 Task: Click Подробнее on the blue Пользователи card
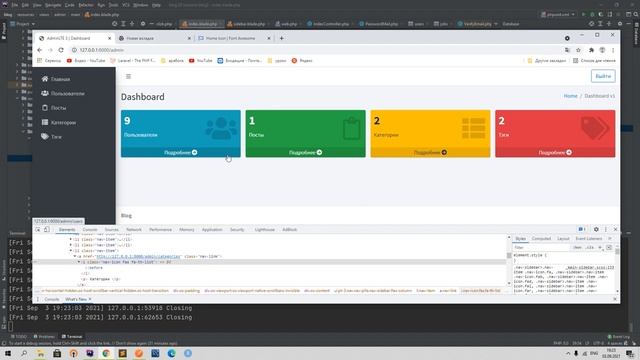click(180, 152)
